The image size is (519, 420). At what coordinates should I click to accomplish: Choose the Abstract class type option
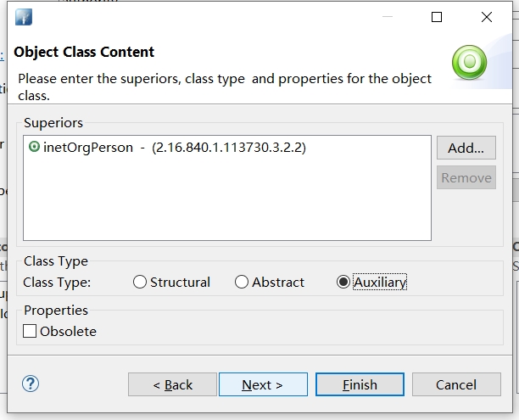[242, 283]
